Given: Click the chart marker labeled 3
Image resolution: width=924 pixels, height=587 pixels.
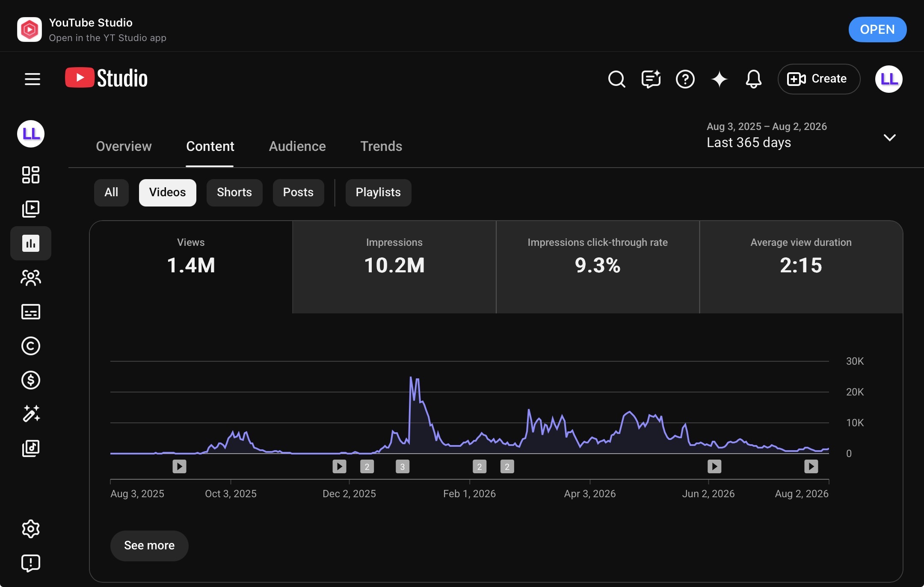Looking at the screenshot, I should [x=403, y=467].
